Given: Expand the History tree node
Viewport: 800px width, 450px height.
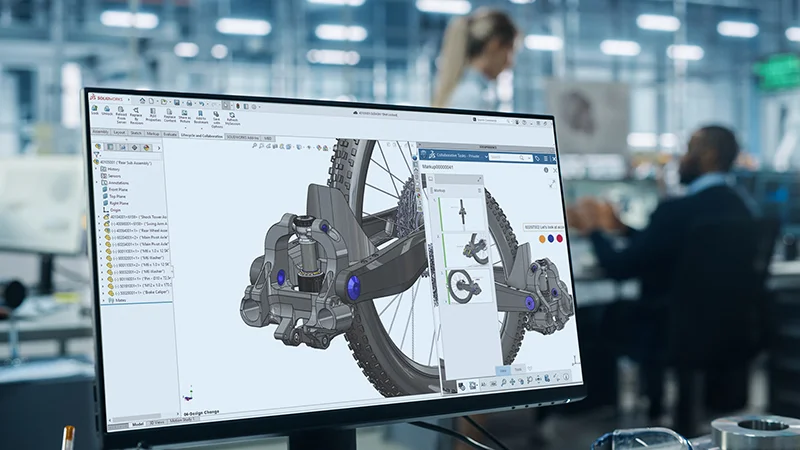Looking at the screenshot, I should pos(98,167).
